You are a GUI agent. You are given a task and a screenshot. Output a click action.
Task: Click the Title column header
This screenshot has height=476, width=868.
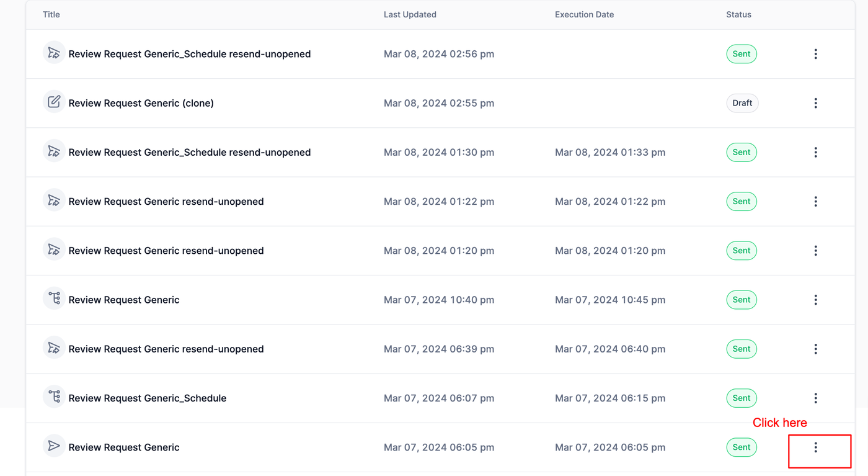click(51, 14)
